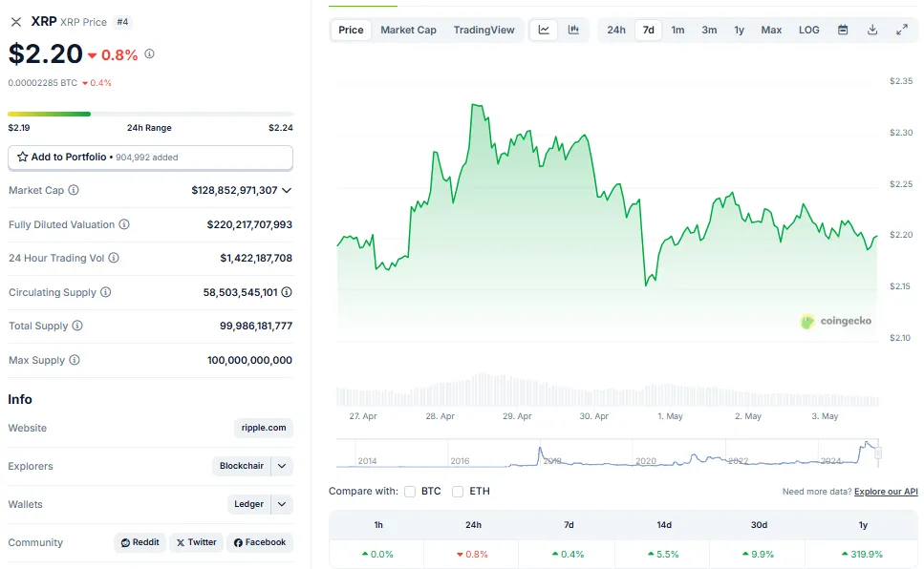This screenshot has width=924, height=569.
Task: Click the 24h Range progress bar
Action: [150, 114]
